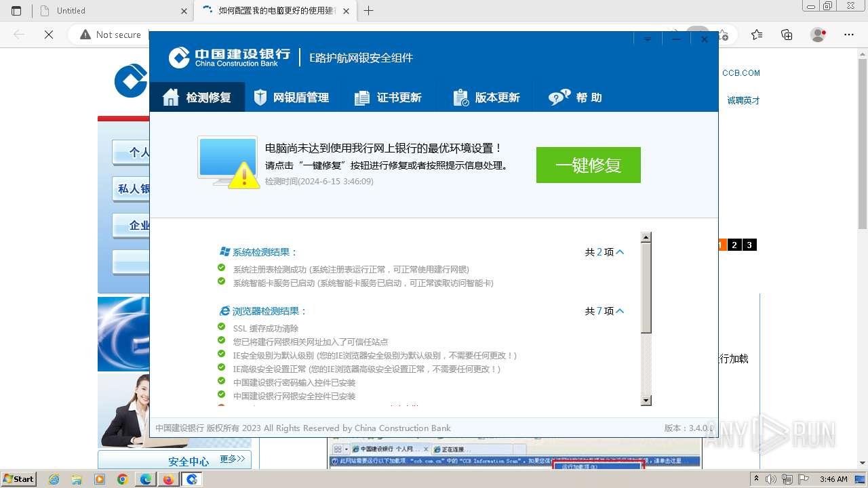Click the Windows logo beside 系统检测结果
The height and width of the screenshot is (488, 868).
(224, 251)
